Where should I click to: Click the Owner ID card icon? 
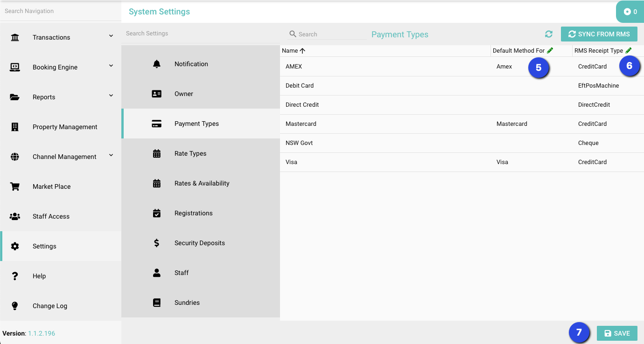[x=157, y=94]
